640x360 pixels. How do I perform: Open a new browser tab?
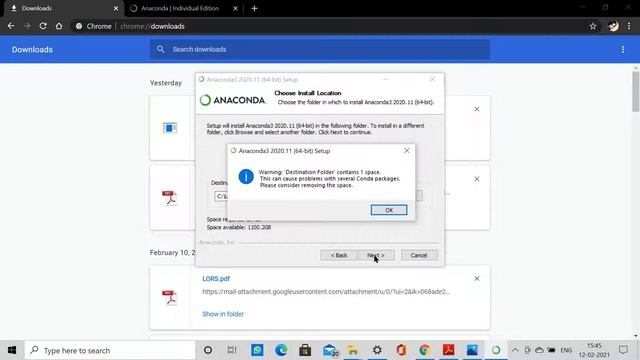coord(254,8)
